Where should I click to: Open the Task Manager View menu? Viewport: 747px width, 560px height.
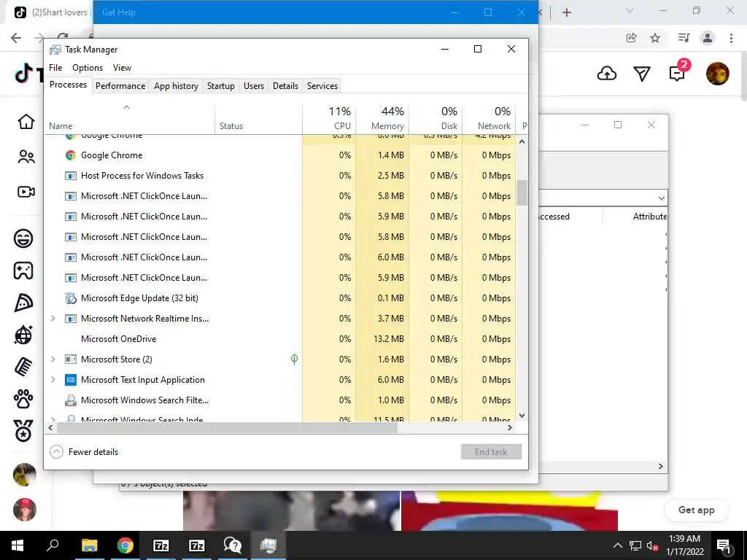[122, 68]
